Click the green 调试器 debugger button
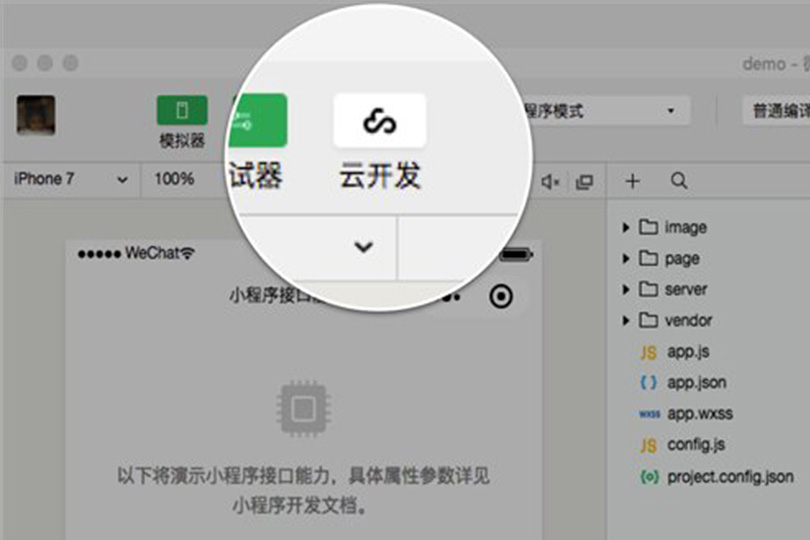The height and width of the screenshot is (540, 810). point(258,120)
